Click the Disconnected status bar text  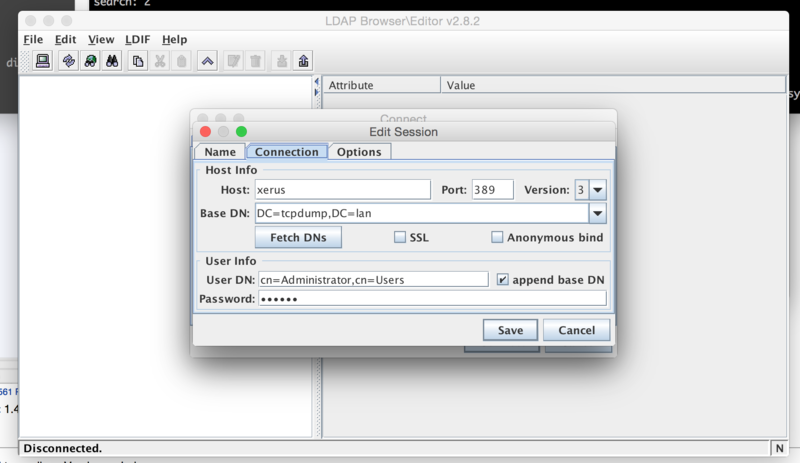(x=63, y=448)
